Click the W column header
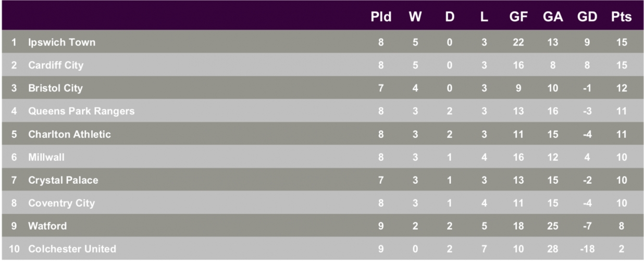Viewport: 644px width, 261px height. click(x=415, y=17)
